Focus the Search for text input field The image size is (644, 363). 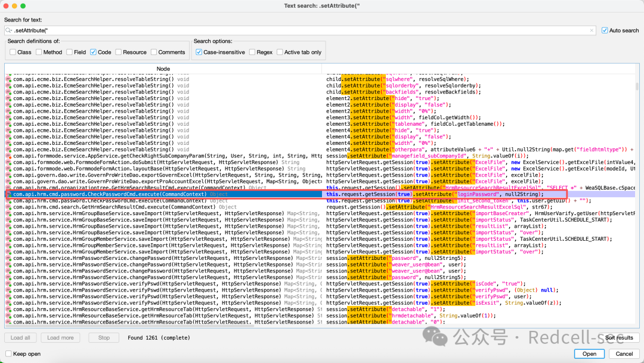[x=300, y=30]
